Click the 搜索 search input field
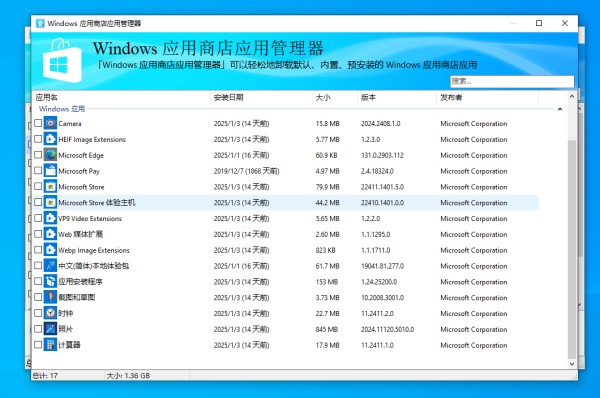The width and height of the screenshot is (600, 398). pyautogui.click(x=512, y=81)
